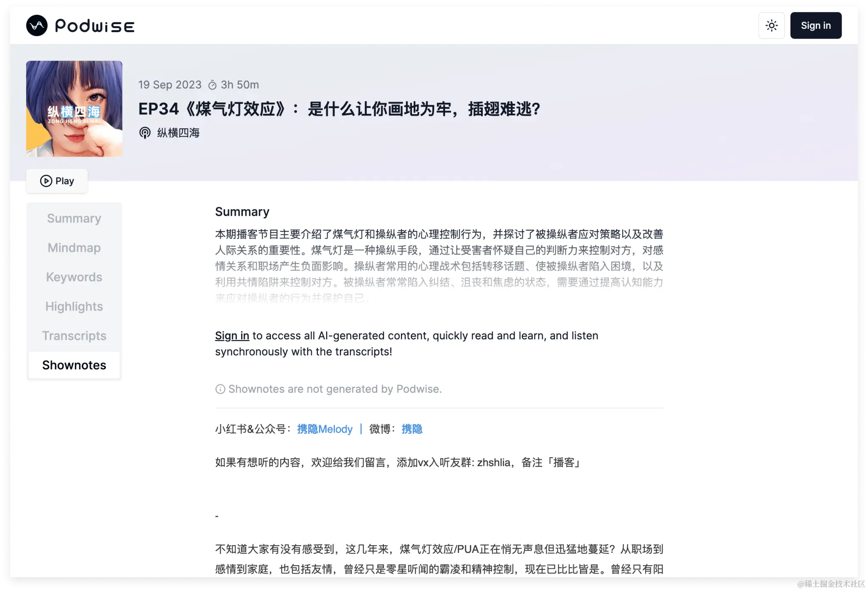868x591 pixels.
Task: Click the duration timer icon beside 3h 50m
Action: pos(212,85)
